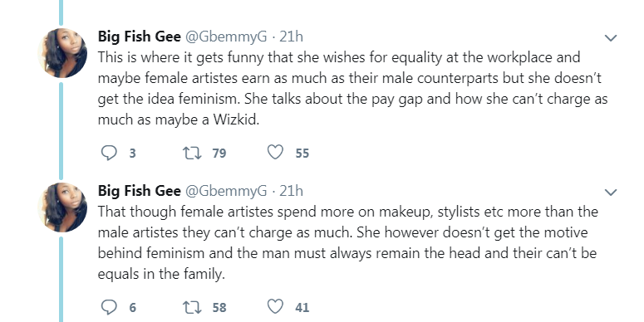
Task: View the 79 retweet count on first tweet
Action: point(219,153)
